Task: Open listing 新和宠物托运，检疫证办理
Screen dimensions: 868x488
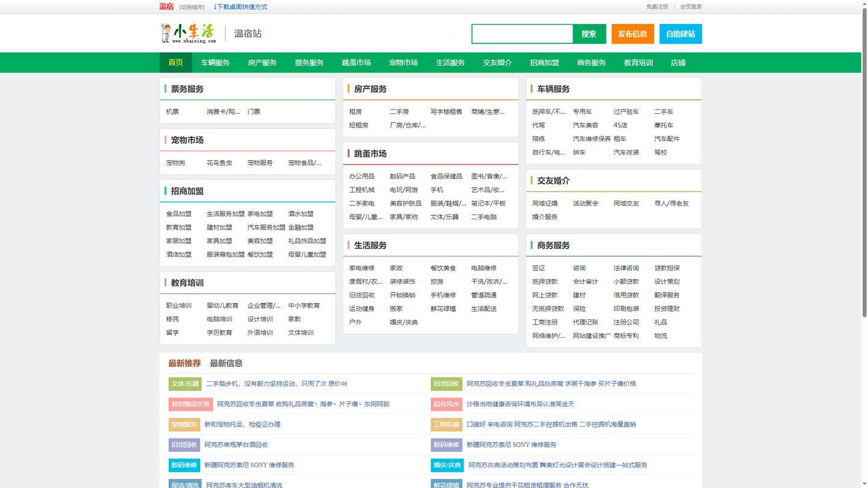Action: (242, 425)
